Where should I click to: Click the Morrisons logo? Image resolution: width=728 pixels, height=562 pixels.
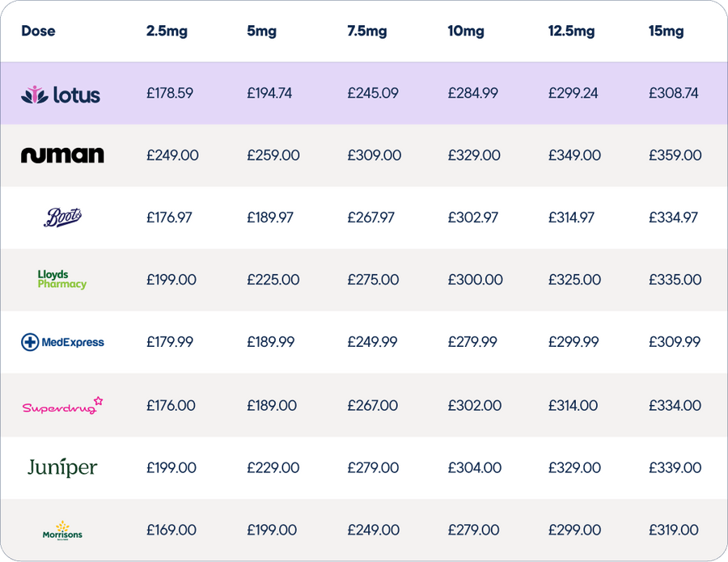coord(62,530)
